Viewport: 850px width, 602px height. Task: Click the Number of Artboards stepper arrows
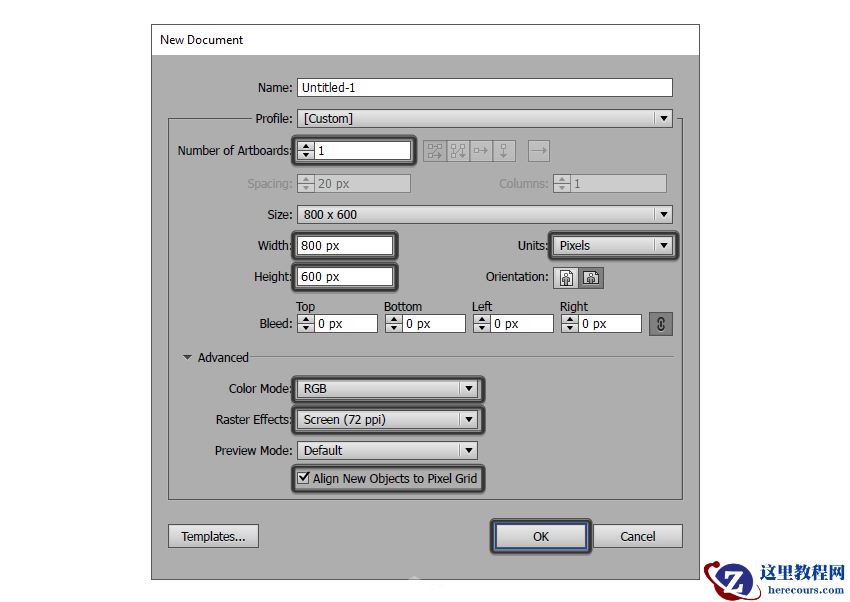(306, 151)
